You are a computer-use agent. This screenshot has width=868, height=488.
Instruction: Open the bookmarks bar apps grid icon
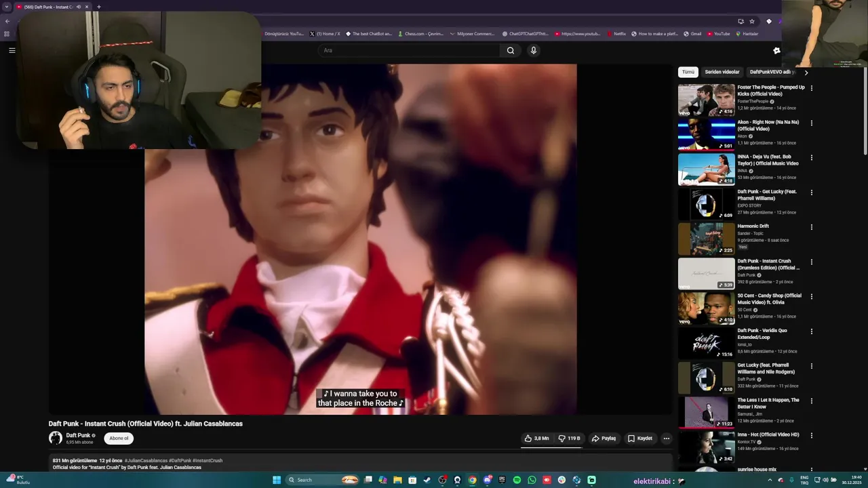point(7,34)
